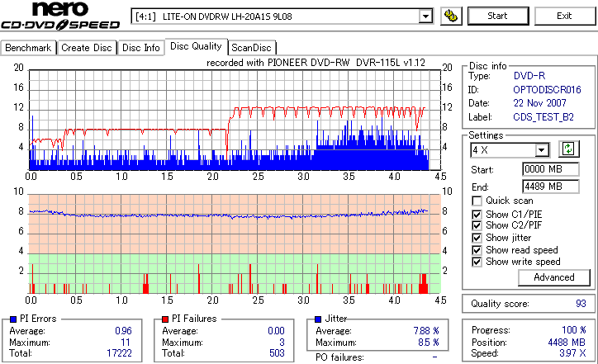
Task: Click the blue PI Errors legend square
Action: (13, 319)
